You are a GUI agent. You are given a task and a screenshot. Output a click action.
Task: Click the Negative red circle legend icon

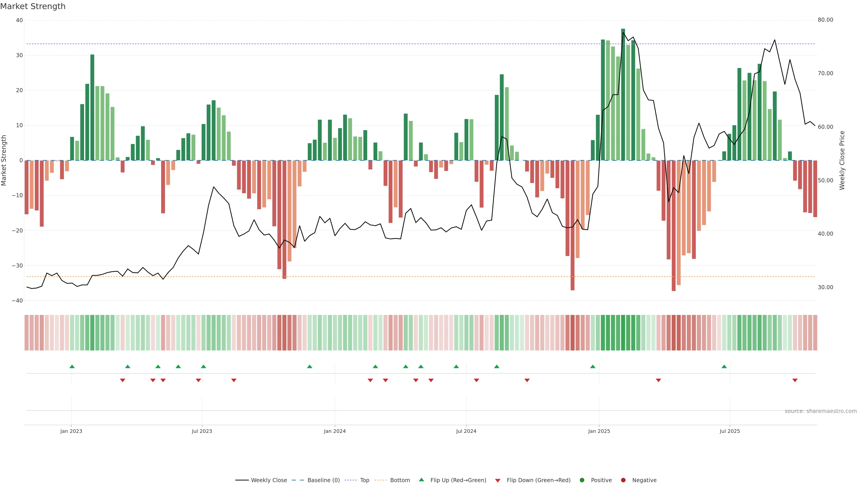623,480
